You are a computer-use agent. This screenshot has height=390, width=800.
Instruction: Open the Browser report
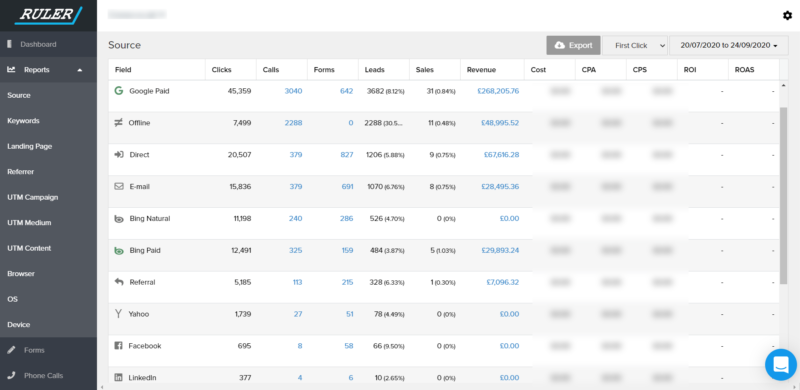coord(21,274)
